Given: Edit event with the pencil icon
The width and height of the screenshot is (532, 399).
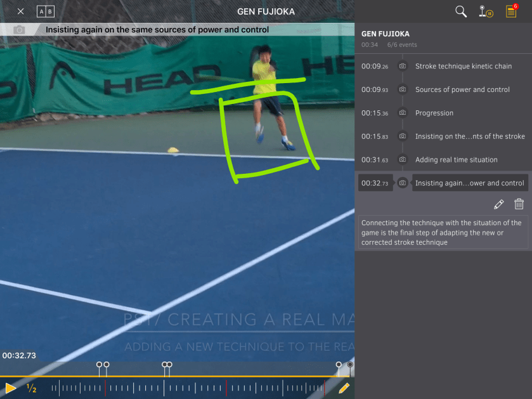Looking at the screenshot, I should [x=499, y=204].
